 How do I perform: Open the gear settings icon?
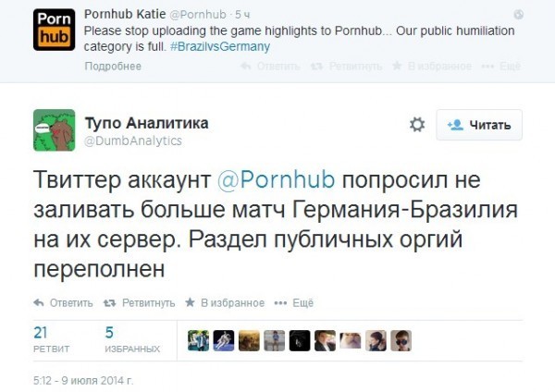(417, 125)
